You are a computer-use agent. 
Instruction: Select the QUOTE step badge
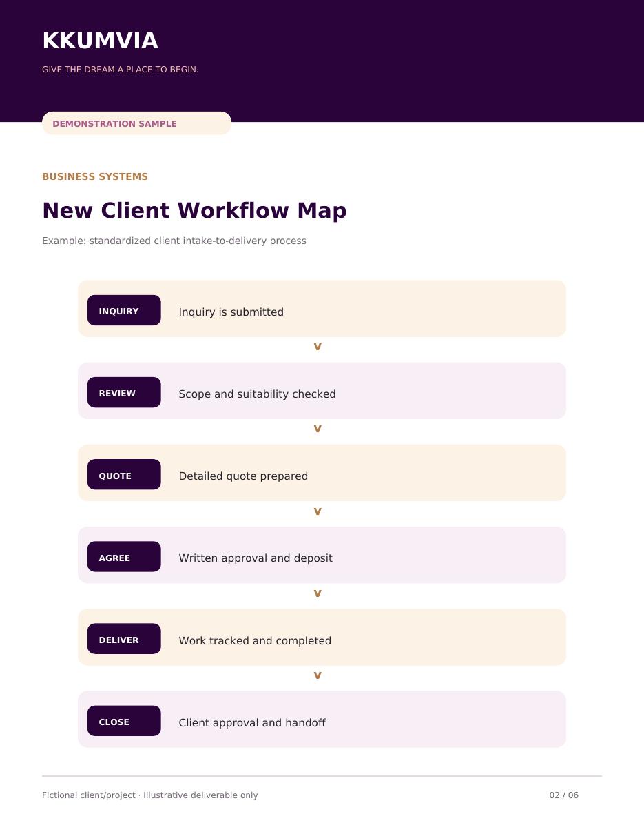pos(124,474)
